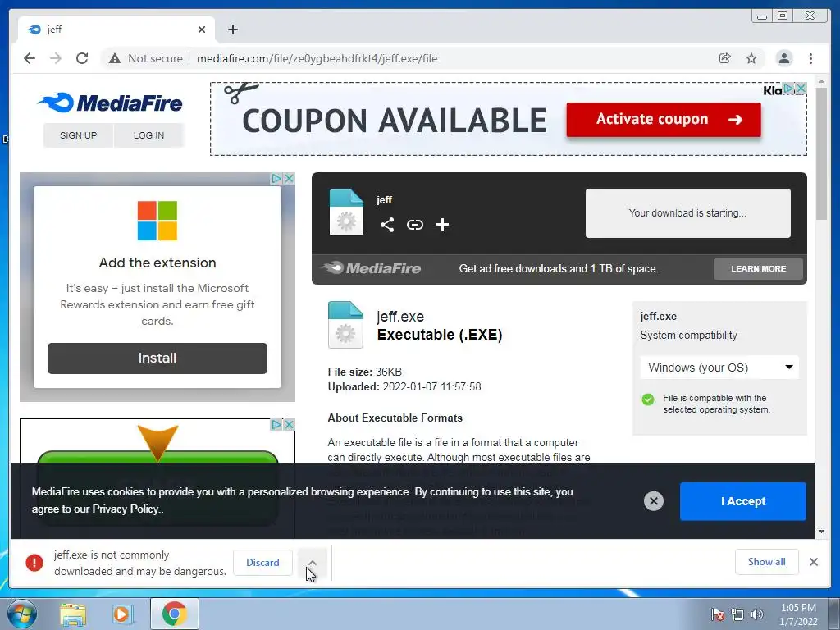Click the compatibility green check icon
Screen dimensions: 840x630
tap(648, 399)
